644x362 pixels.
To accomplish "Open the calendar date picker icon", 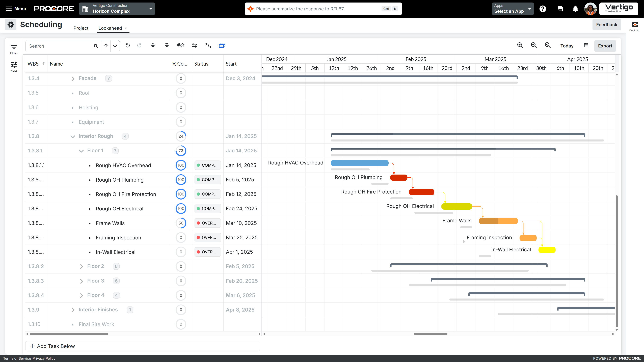I will pos(586,45).
